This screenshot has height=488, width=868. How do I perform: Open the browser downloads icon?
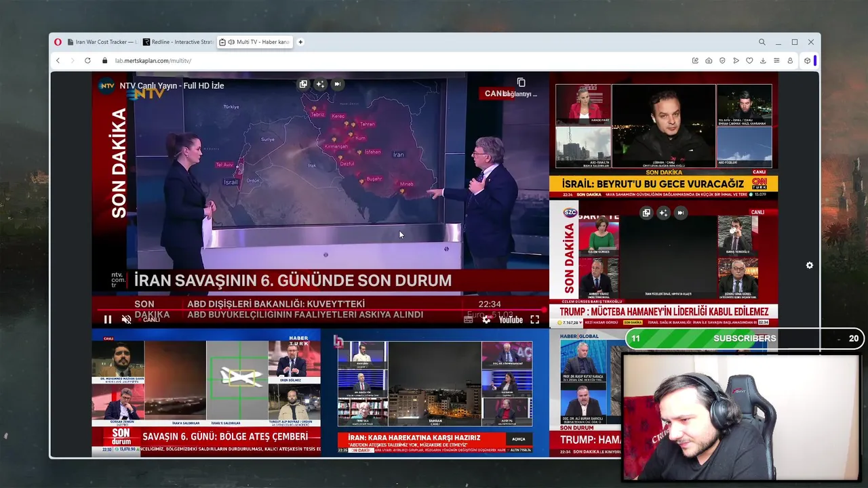click(x=763, y=60)
